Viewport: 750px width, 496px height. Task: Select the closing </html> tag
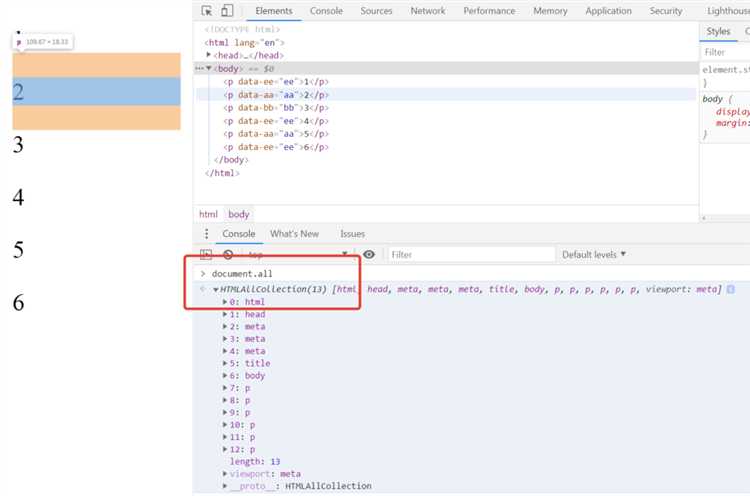coord(222,173)
